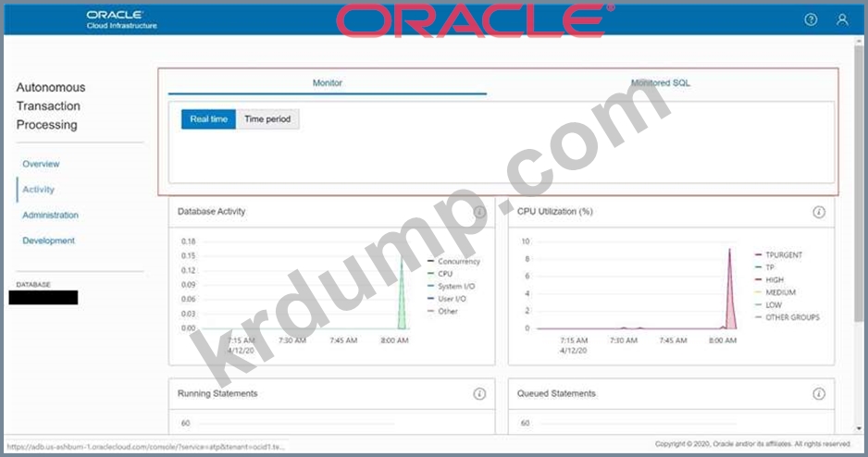Viewport: 868px width, 457px height.
Task: Switch to the Monitored SQL tab
Action: [x=661, y=83]
